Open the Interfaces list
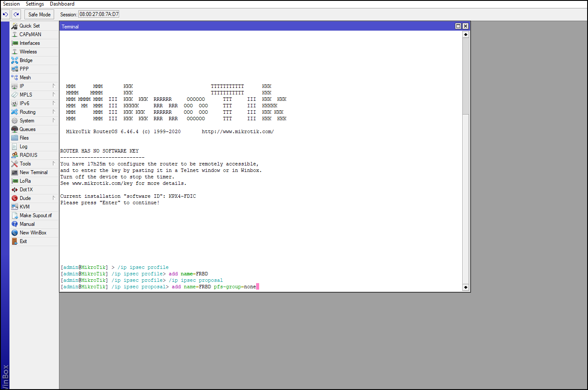588x390 pixels. pos(30,43)
